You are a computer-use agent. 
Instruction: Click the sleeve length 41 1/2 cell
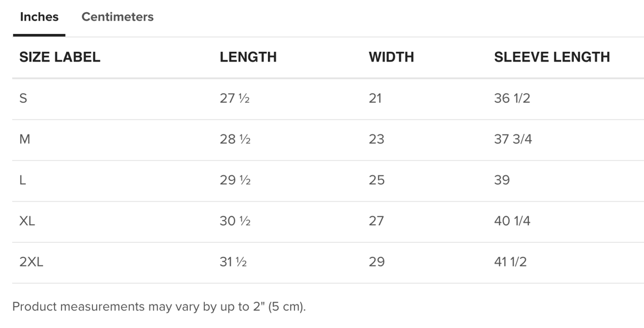510,262
